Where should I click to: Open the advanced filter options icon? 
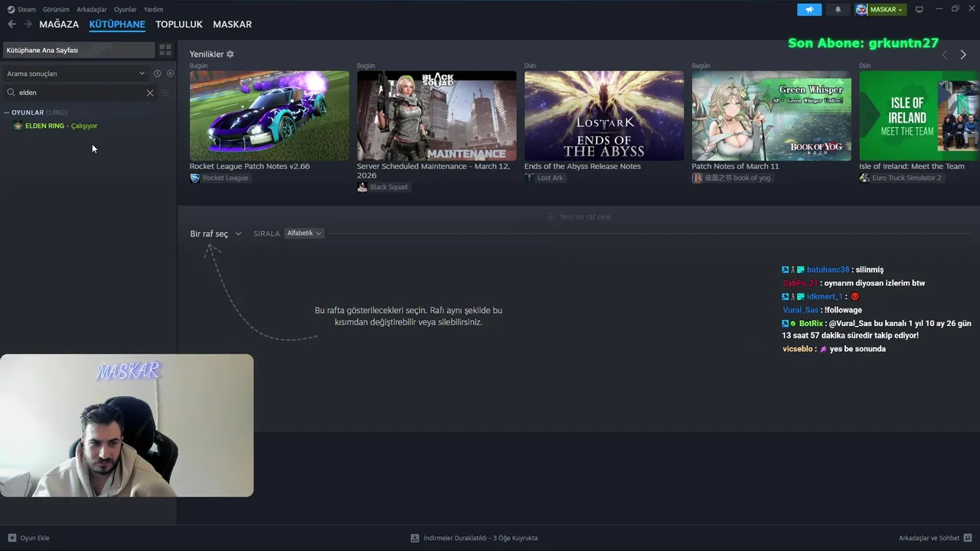pos(165,93)
